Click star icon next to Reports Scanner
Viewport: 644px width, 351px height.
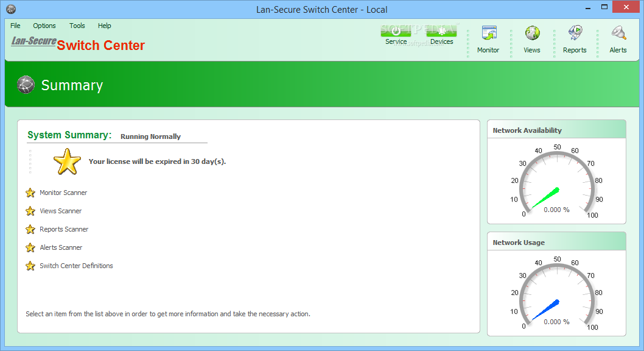[30, 229]
